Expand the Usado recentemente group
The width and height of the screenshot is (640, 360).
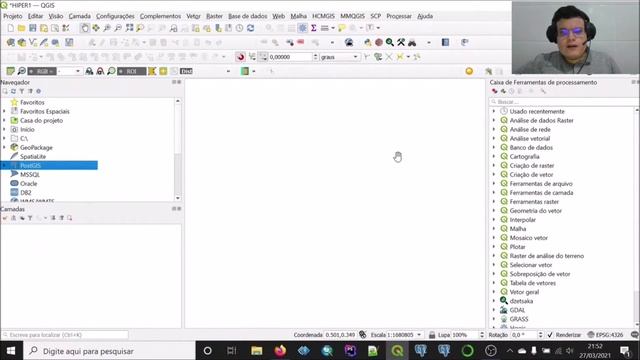point(494,111)
